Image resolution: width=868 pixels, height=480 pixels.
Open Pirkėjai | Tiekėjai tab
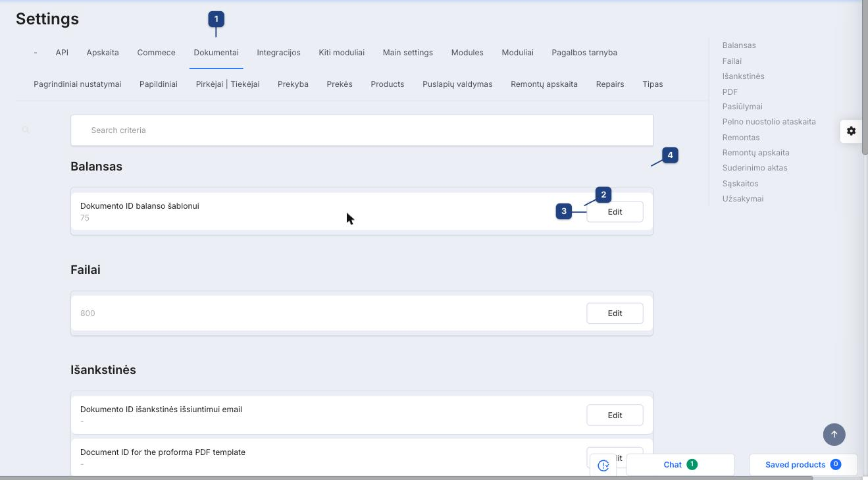pyautogui.click(x=228, y=84)
